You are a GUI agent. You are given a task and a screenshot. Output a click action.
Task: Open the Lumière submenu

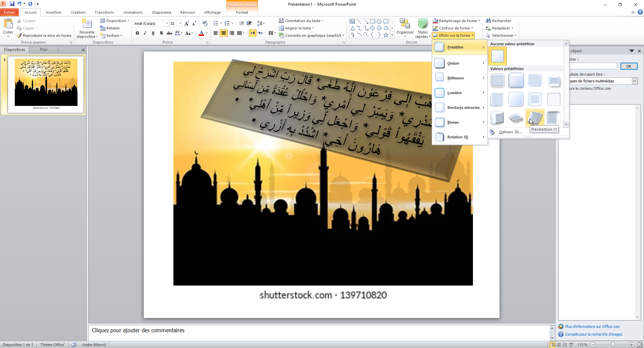point(460,93)
